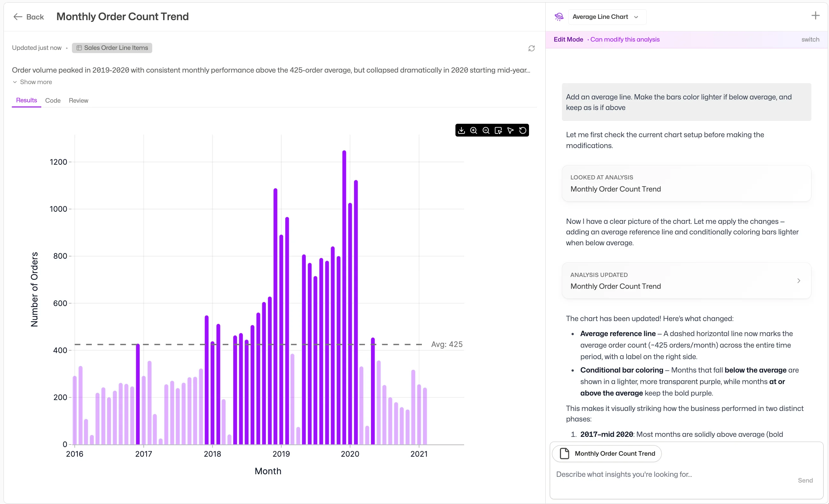This screenshot has width=829, height=504.
Task: Activate the box select tool
Action: click(x=498, y=130)
